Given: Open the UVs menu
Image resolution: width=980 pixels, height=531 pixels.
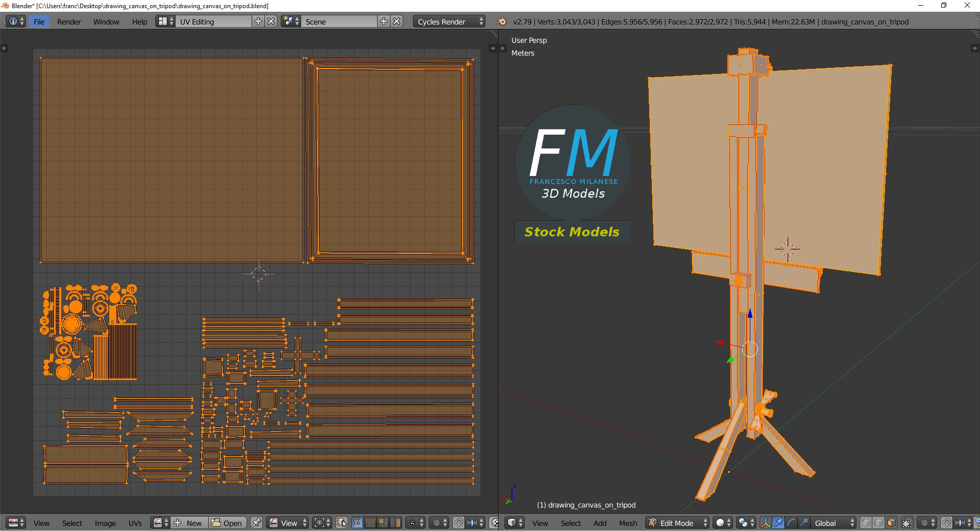Looking at the screenshot, I should coord(135,523).
